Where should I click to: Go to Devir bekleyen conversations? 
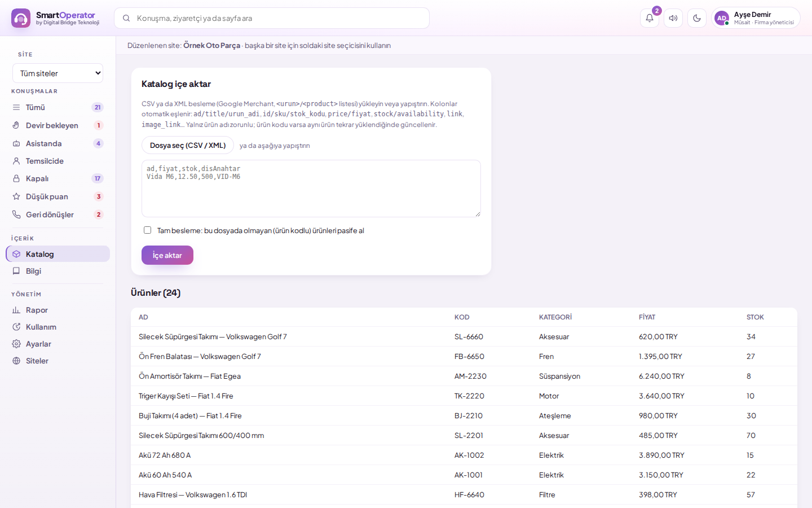[58, 125]
